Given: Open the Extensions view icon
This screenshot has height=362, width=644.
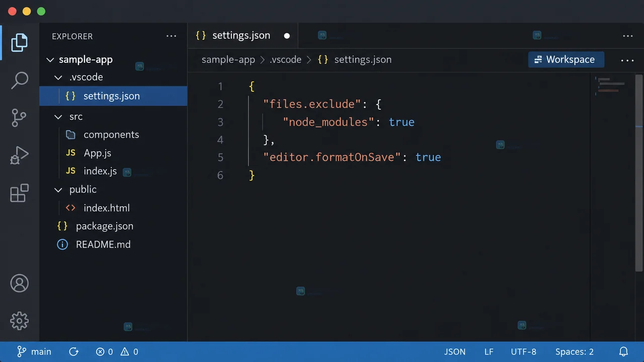Looking at the screenshot, I should tap(19, 193).
